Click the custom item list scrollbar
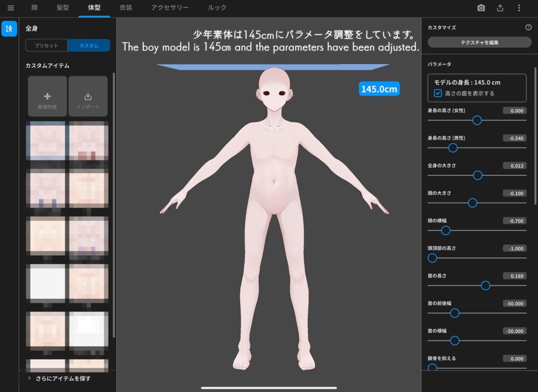The height and width of the screenshot is (392, 538). tap(113, 210)
